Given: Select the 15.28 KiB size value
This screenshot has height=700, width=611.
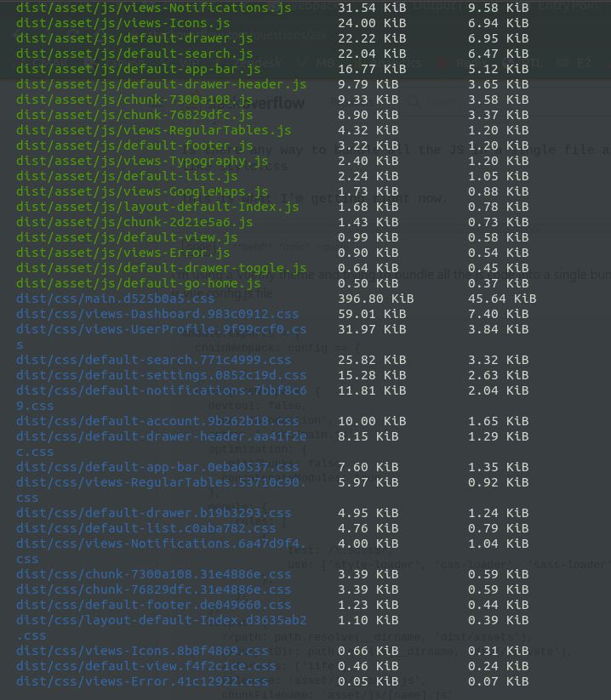Looking at the screenshot, I should 372,375.
